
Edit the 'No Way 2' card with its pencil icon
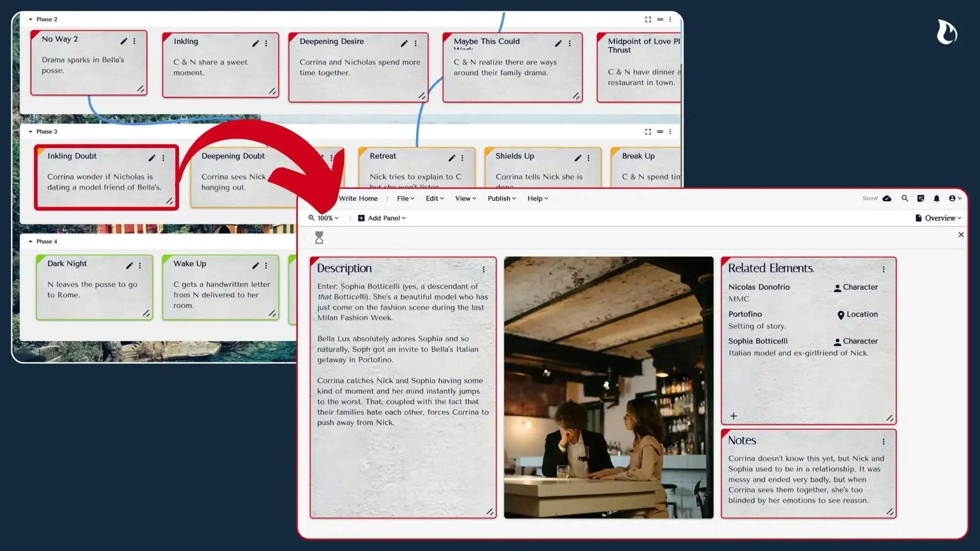pos(124,41)
